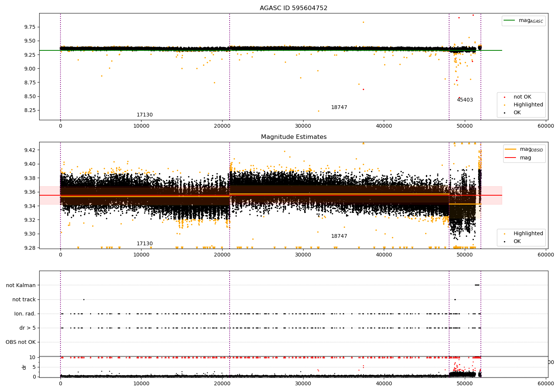Click the "OBS not OK" flag label
Image resolution: width=560 pixels, height=392 pixels.
(21, 342)
